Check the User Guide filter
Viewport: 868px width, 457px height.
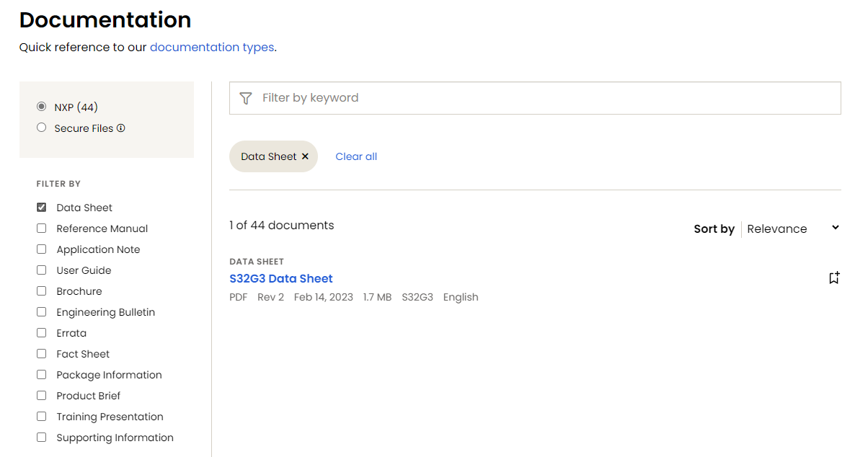tap(41, 270)
